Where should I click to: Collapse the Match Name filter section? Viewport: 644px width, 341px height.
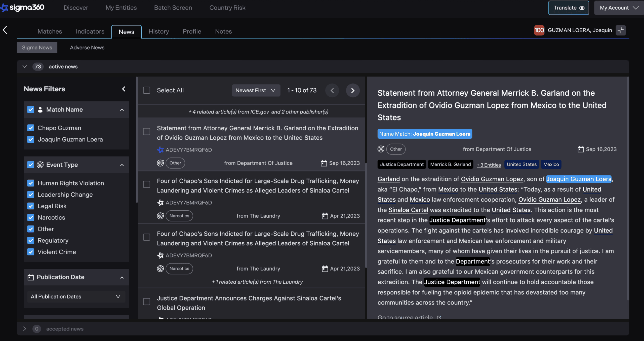122,110
